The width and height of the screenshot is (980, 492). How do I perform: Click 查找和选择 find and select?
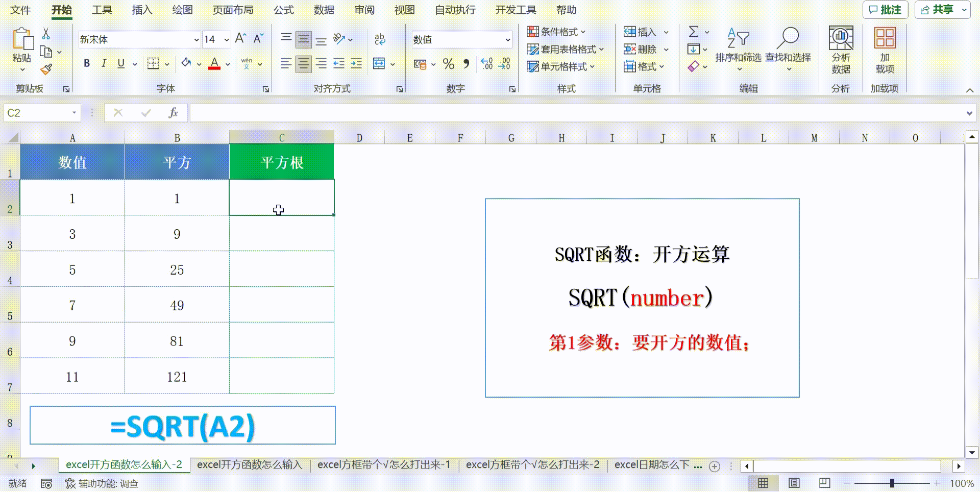pos(788,49)
